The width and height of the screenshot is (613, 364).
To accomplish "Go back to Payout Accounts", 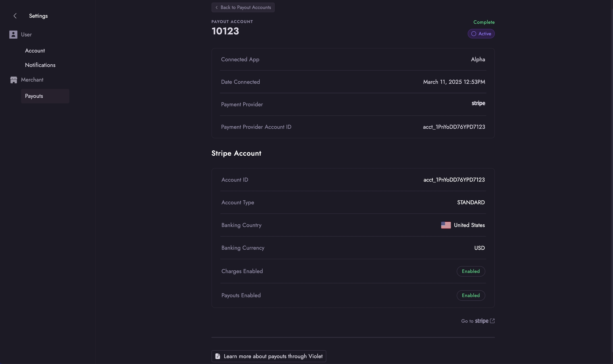I will [243, 7].
